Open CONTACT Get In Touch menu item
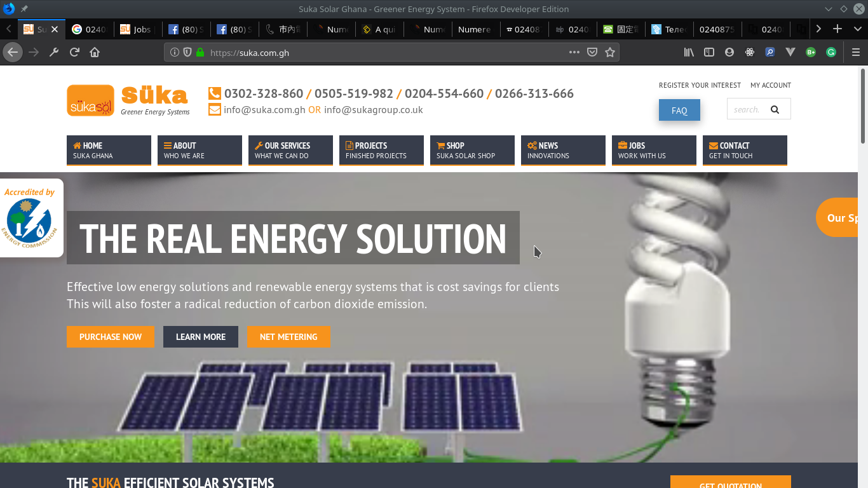 745,150
